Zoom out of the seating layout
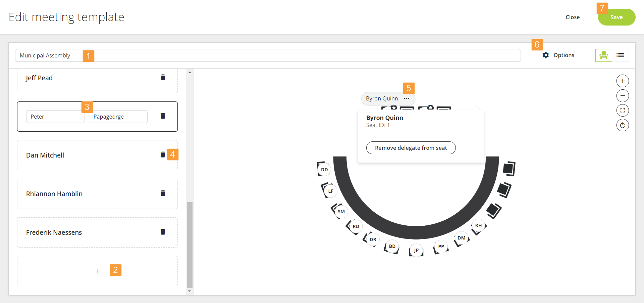Screen dimensions: 644x303 click(623, 96)
